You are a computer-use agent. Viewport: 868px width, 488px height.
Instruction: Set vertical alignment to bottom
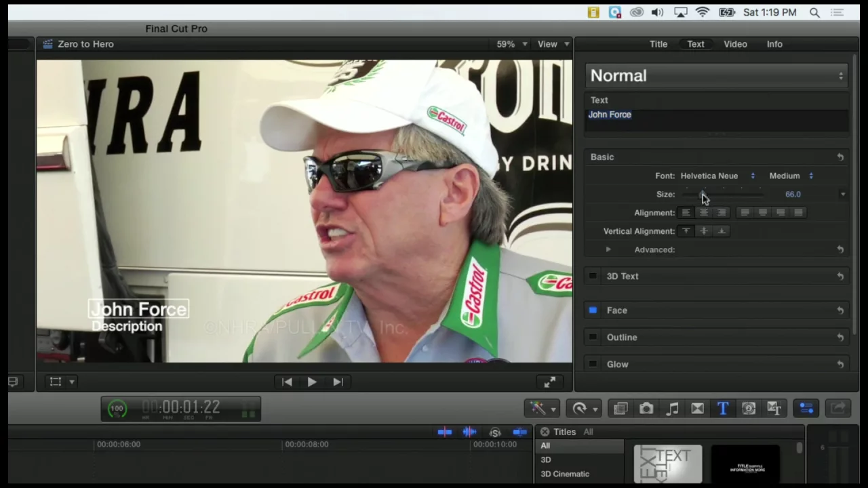click(x=722, y=231)
